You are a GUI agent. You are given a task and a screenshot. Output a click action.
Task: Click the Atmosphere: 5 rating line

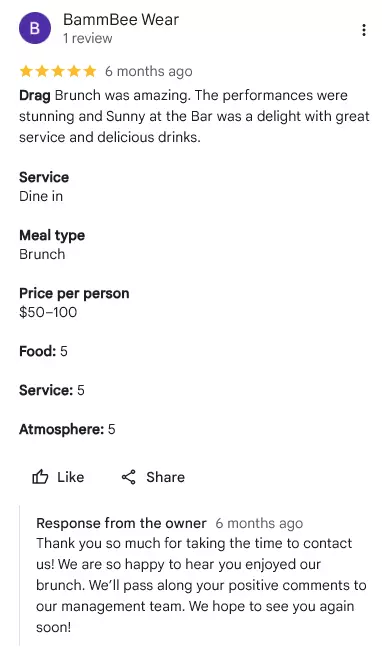(x=67, y=429)
